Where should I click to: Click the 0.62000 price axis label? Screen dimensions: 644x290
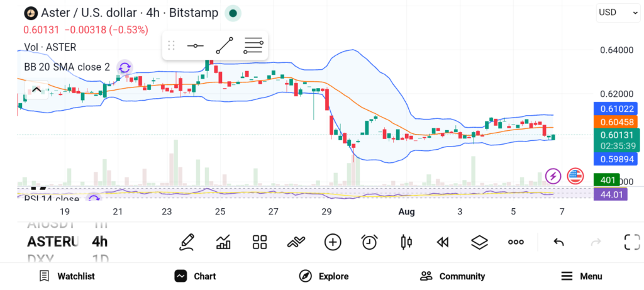pyautogui.click(x=616, y=94)
